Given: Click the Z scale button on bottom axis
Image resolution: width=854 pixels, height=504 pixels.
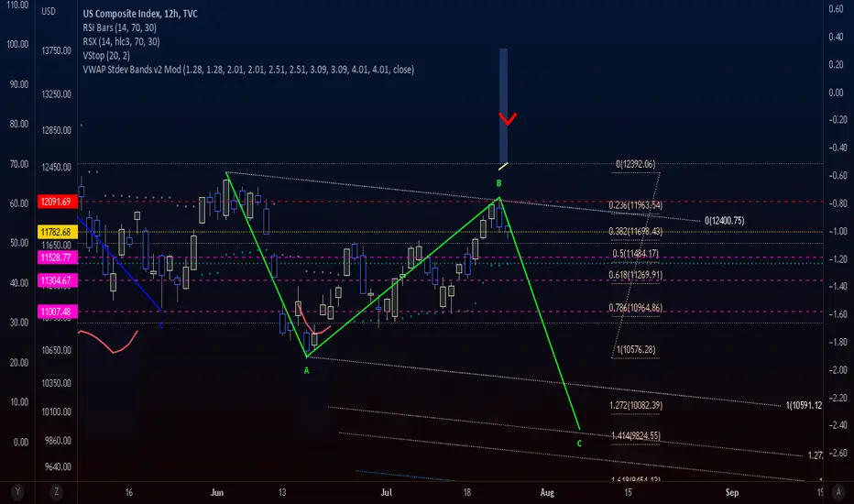Looking at the screenshot, I should (56, 492).
